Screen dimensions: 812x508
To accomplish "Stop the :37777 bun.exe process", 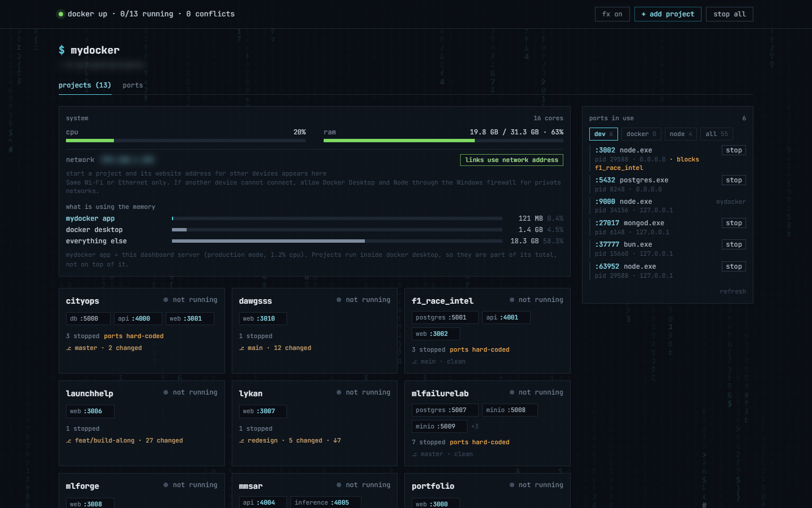I will [734, 244].
